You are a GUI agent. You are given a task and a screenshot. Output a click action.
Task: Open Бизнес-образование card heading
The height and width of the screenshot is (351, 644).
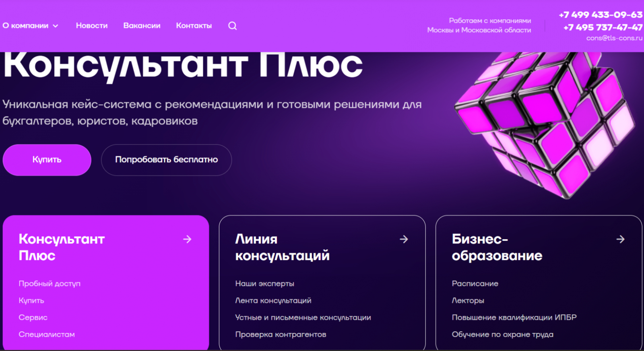497,247
